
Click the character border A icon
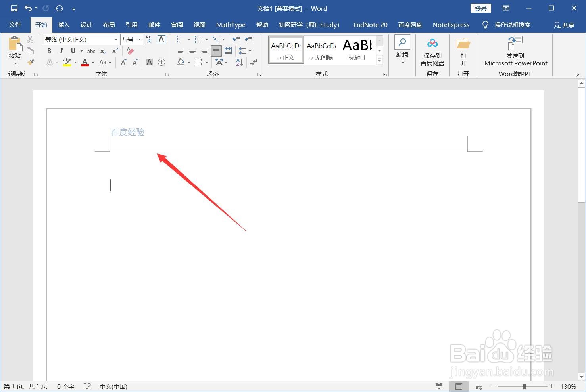(x=161, y=39)
